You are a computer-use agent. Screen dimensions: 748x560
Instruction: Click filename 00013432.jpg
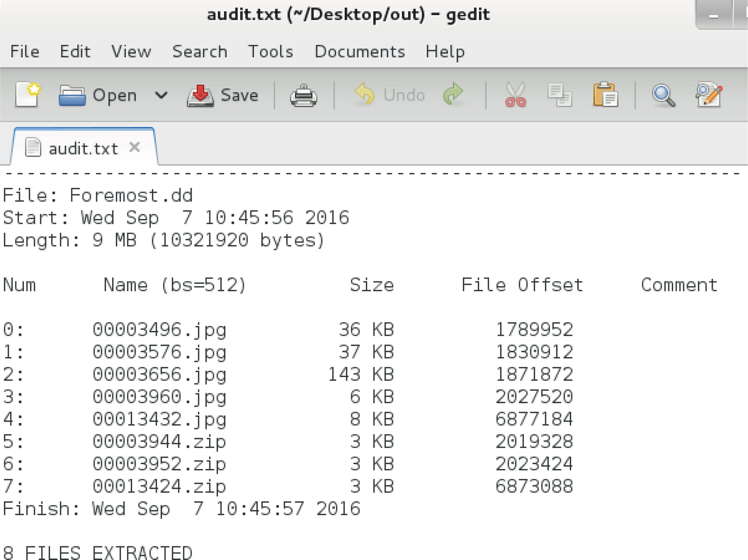(159, 419)
